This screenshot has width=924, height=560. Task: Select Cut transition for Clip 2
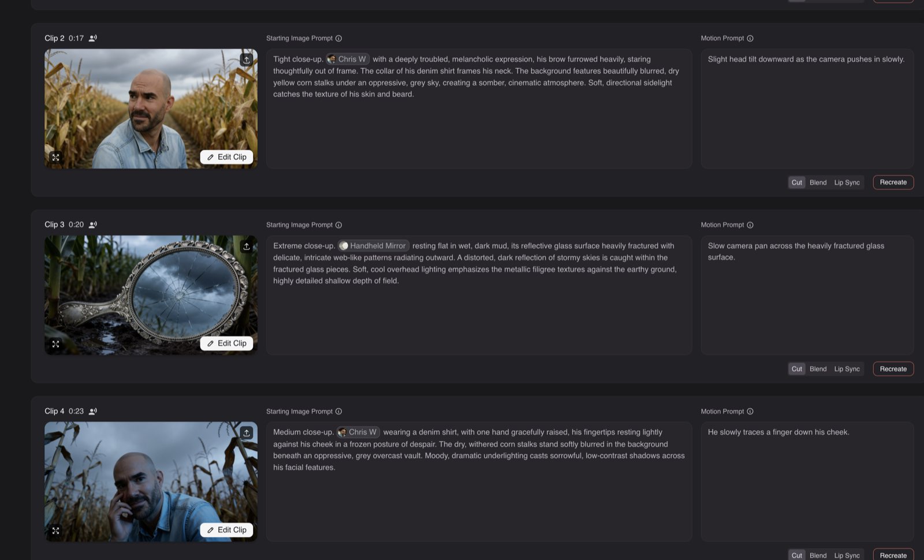(x=797, y=182)
